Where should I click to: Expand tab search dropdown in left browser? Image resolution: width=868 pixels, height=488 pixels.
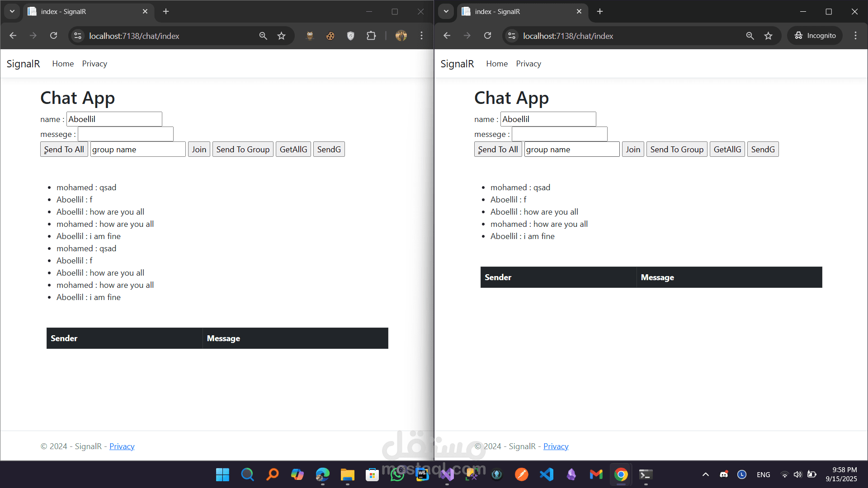pos(12,11)
